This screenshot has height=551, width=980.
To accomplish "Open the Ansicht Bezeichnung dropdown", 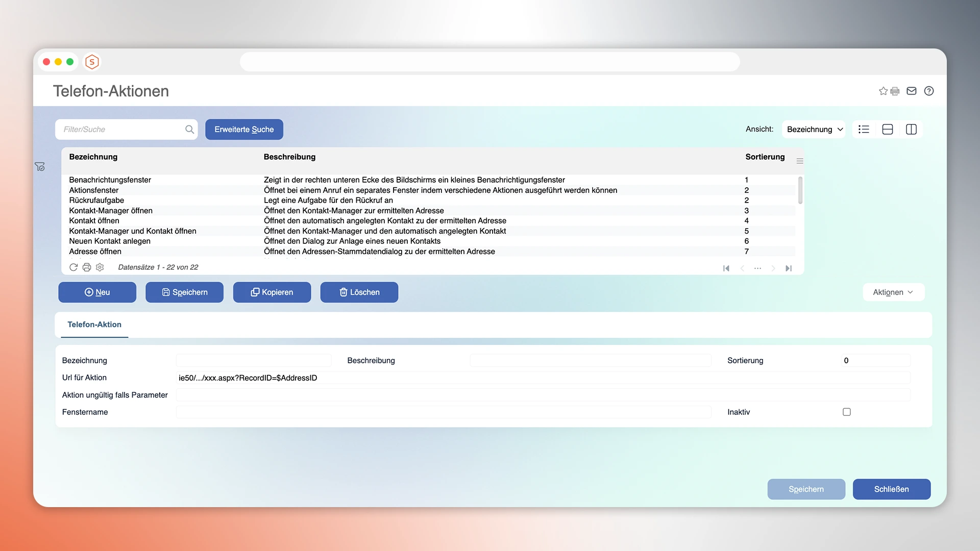I will point(814,130).
